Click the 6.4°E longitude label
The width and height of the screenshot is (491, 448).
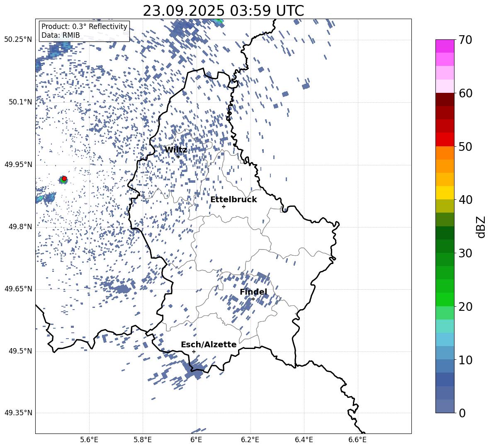304,440
